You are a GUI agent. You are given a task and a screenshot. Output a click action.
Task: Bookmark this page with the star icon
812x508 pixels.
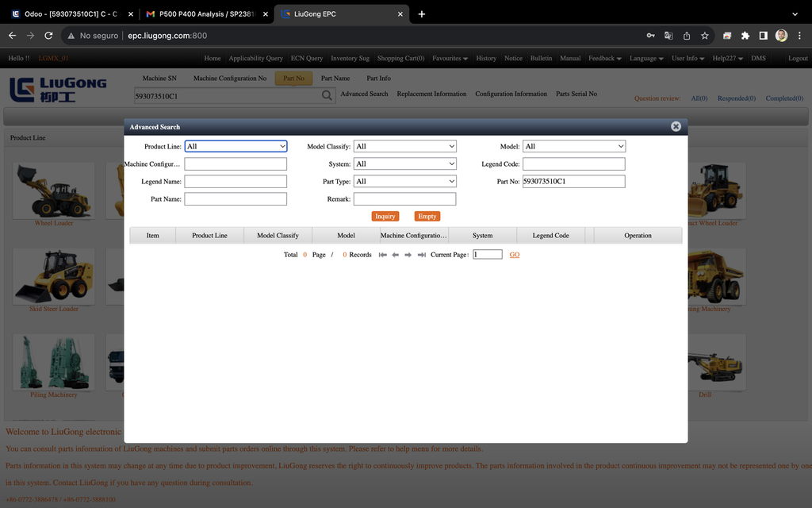pyautogui.click(x=704, y=36)
